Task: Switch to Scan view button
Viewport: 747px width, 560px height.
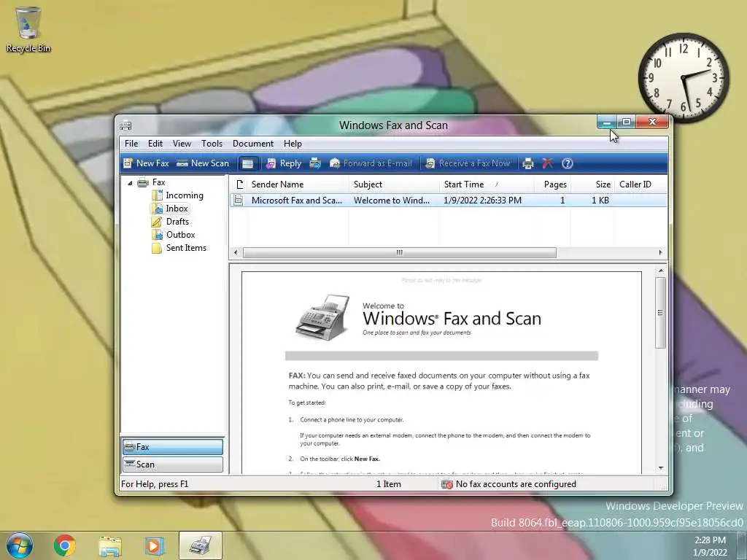Action: (172, 464)
